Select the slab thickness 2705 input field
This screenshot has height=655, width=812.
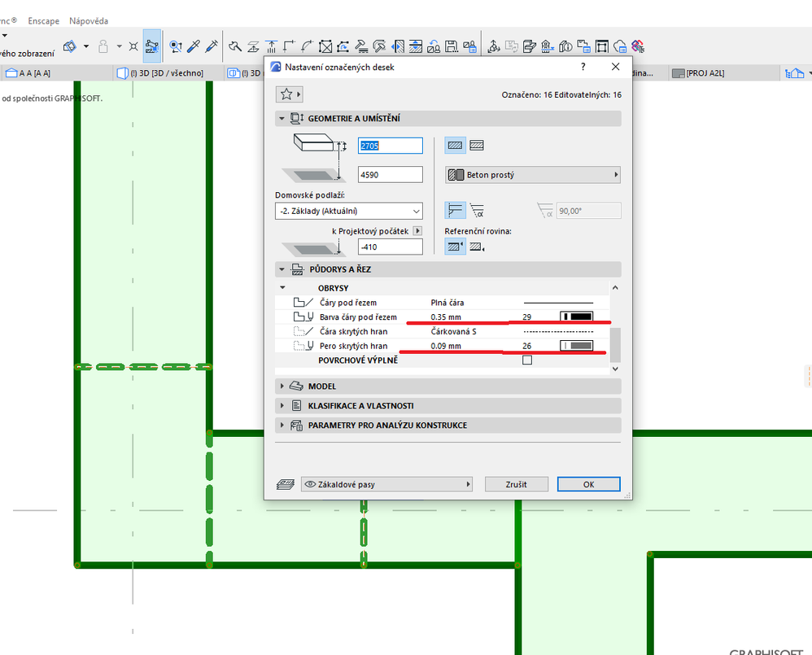point(389,146)
